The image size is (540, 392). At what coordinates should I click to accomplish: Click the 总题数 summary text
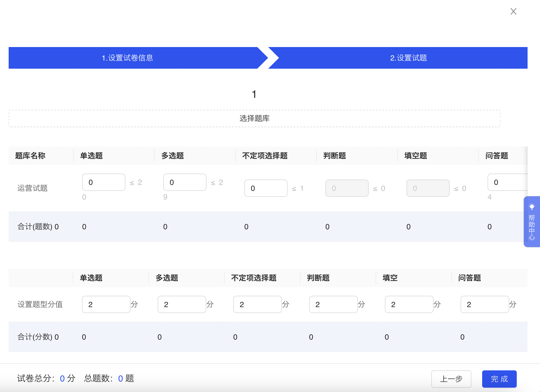tap(109, 378)
